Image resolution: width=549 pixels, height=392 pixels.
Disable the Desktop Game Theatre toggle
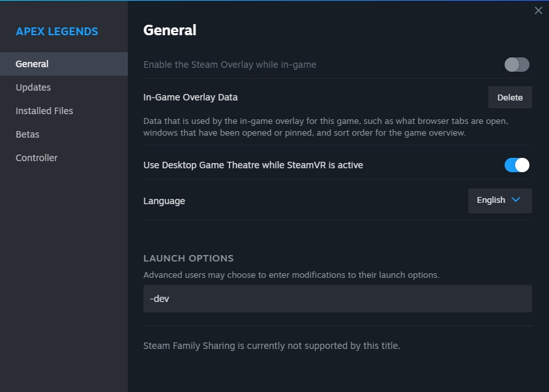click(516, 165)
